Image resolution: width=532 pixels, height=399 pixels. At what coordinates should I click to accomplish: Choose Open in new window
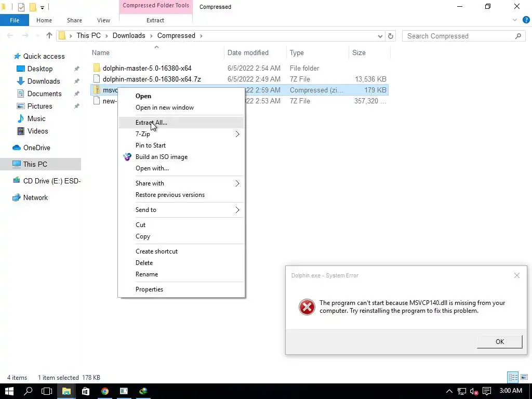coord(165,108)
